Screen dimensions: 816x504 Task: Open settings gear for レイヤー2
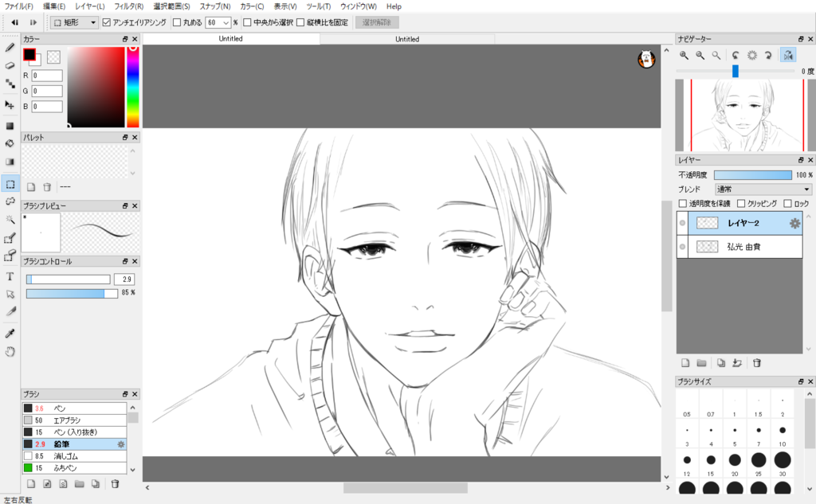pos(794,224)
